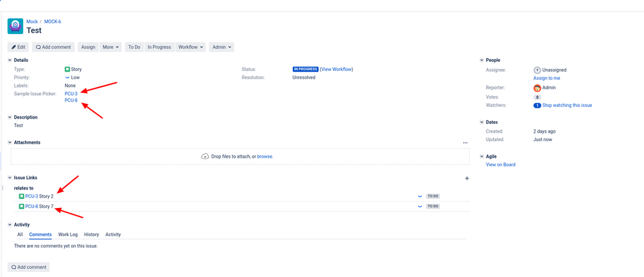This screenshot has height=277, width=644.
Task: Open the Workflow dropdown
Action: pos(190,47)
